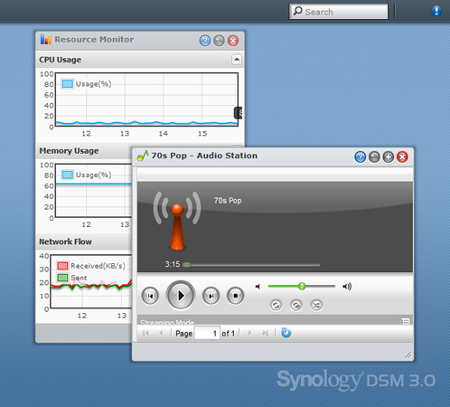Viewport: 450px width, 407px height.
Task: Click the playback progress bar
Action: tap(252, 265)
